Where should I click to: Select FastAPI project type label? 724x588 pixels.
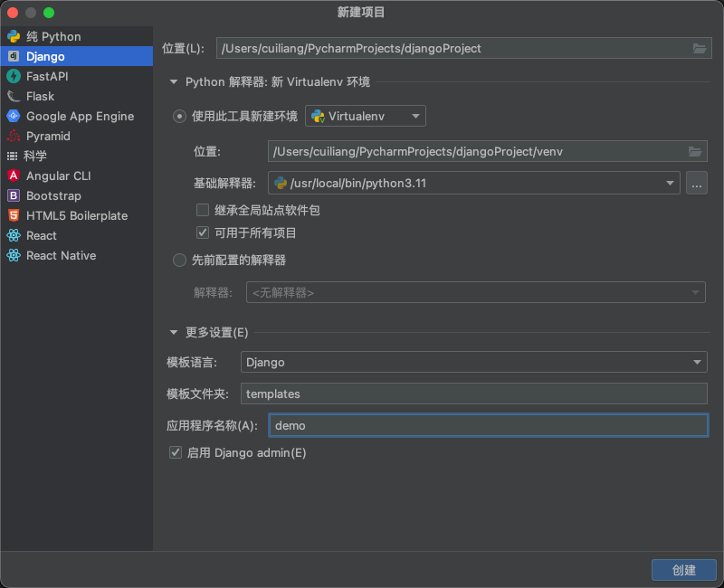(x=47, y=76)
